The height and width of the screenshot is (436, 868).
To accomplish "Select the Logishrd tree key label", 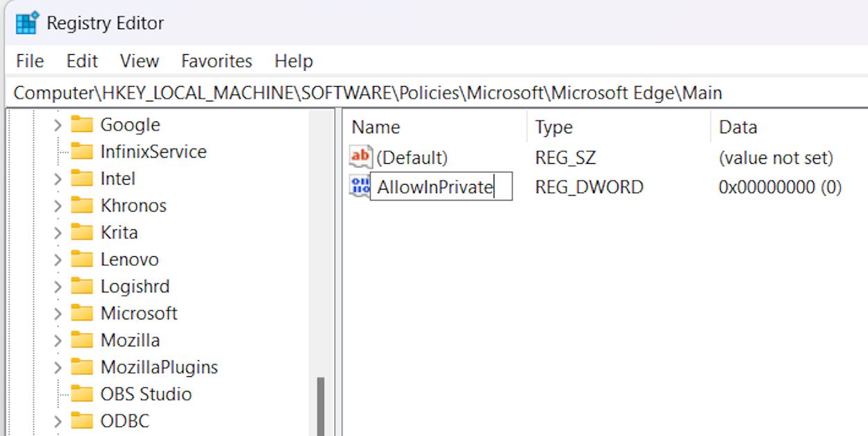I will coord(135,287).
